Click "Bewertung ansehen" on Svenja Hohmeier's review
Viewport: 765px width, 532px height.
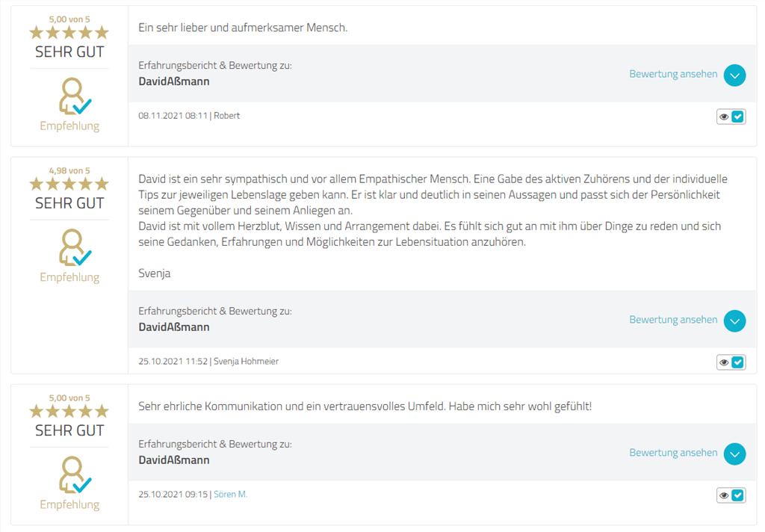tap(673, 320)
